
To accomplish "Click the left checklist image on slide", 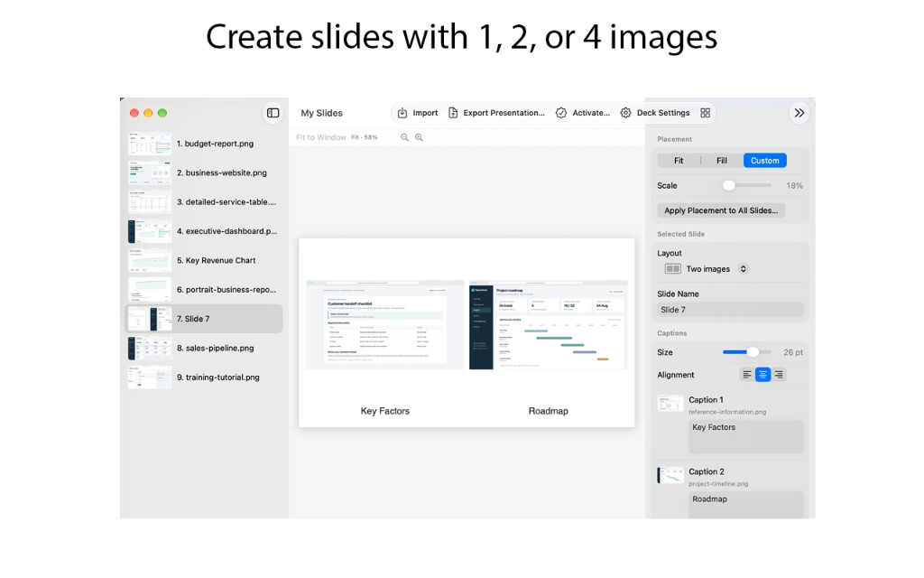I will pos(384,325).
